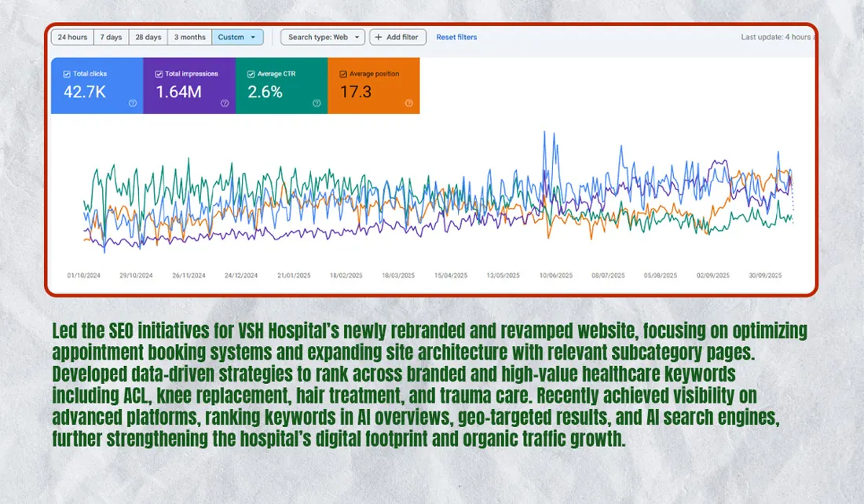Viewport: 864px width, 504px height.
Task: Open help icon on Total clicks card
Action: pyautogui.click(x=132, y=103)
